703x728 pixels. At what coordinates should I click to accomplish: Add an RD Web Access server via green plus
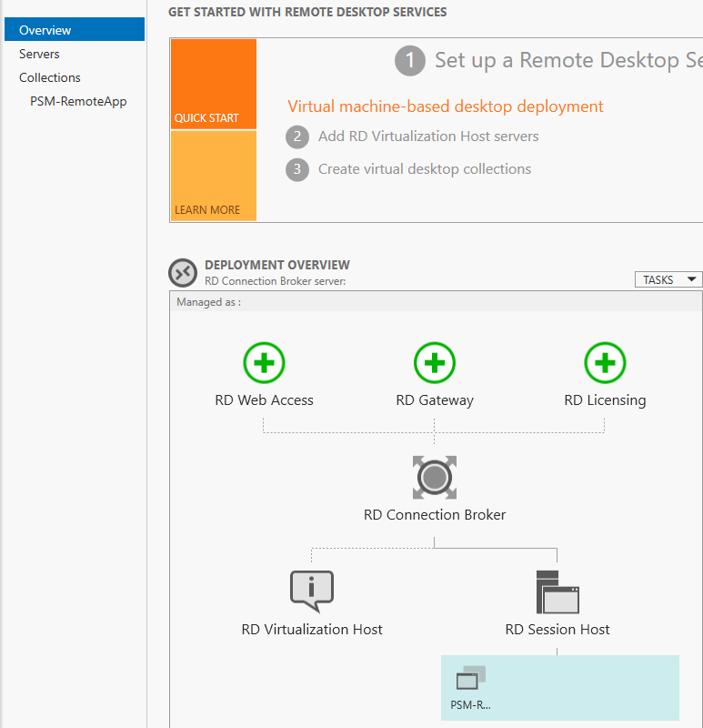(264, 362)
